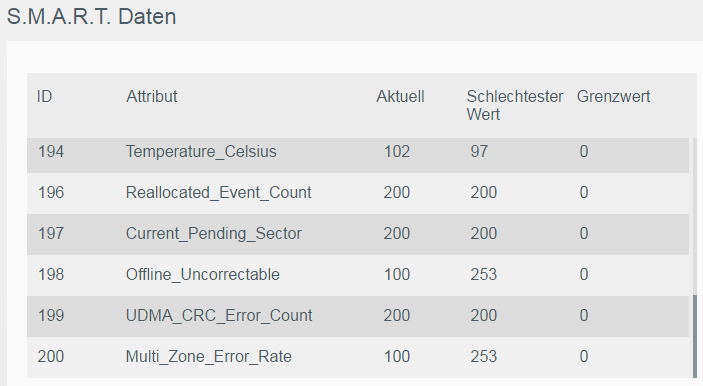703x386 pixels.
Task: Select the Reallocated_Event_Count attribute
Action: 218,192
